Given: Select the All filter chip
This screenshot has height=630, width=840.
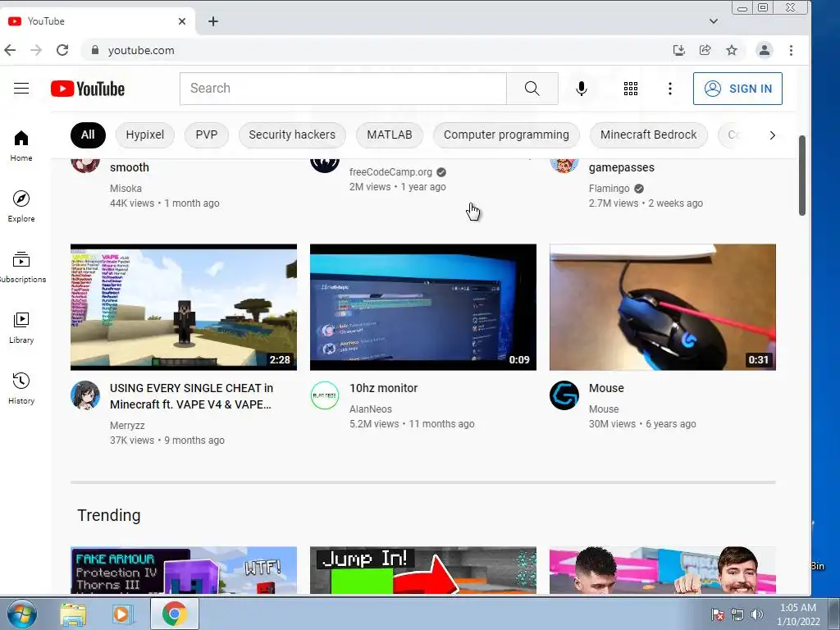Looking at the screenshot, I should [88, 135].
